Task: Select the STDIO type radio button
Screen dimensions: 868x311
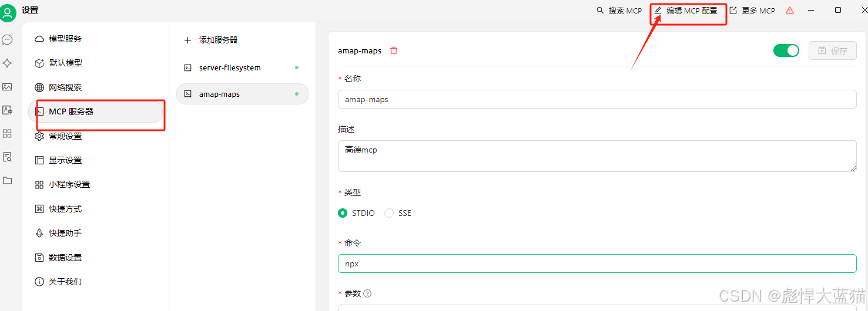Action: pos(343,213)
